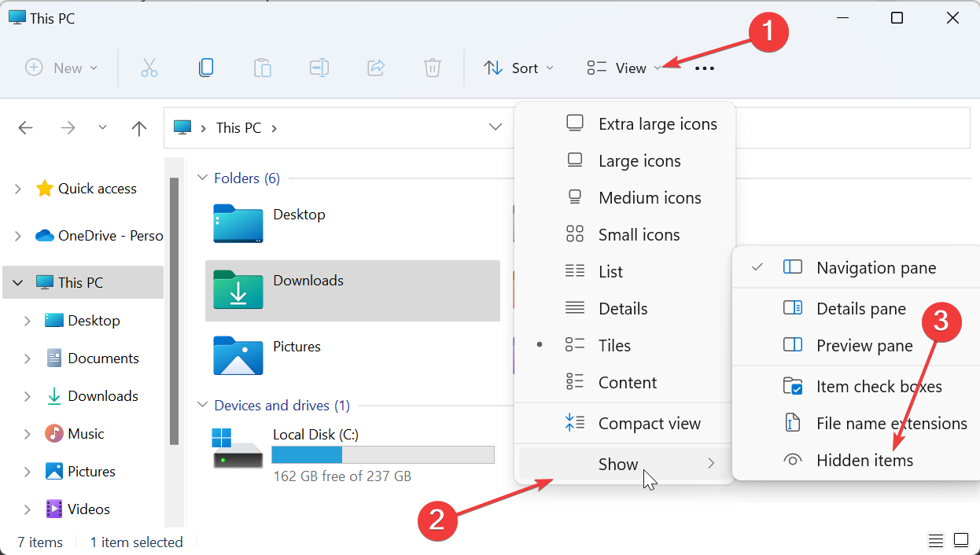The height and width of the screenshot is (555, 980).
Task: Expand the Quick access section
Action: tap(17, 188)
